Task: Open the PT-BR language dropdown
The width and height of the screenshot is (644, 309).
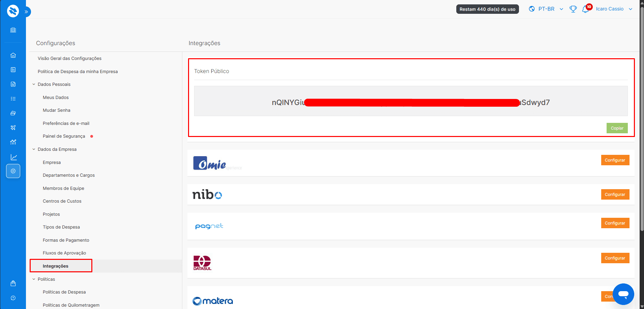Action: [x=551, y=9]
